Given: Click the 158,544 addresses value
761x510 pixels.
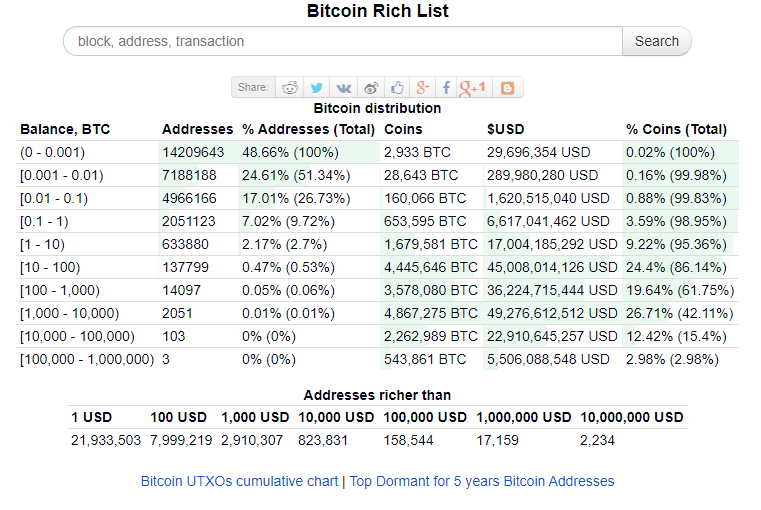Looking at the screenshot, I should 408,440.
